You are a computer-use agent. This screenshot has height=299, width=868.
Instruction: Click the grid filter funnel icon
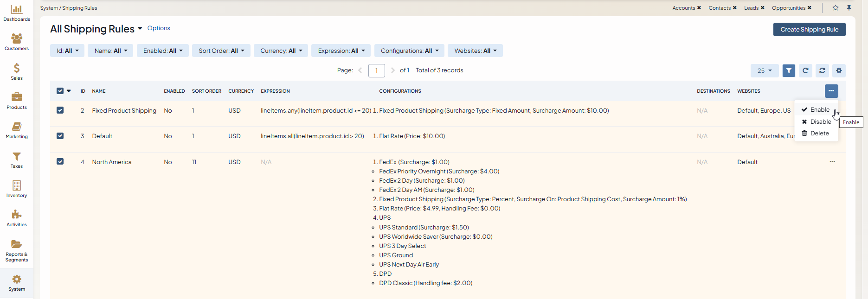pos(789,70)
